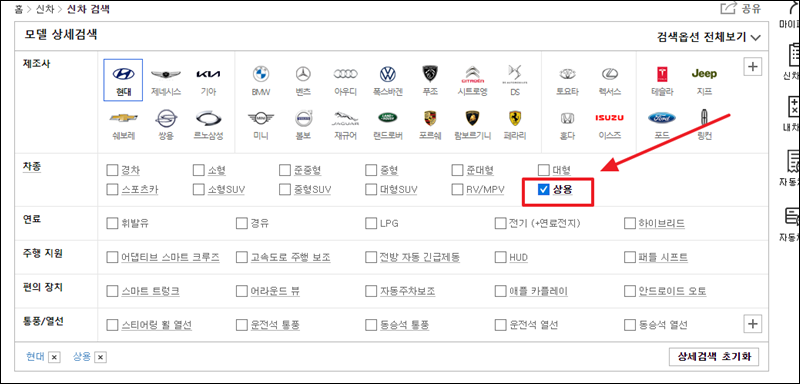Open 신차 breadcrumb link
800x384 pixels.
pos(44,9)
